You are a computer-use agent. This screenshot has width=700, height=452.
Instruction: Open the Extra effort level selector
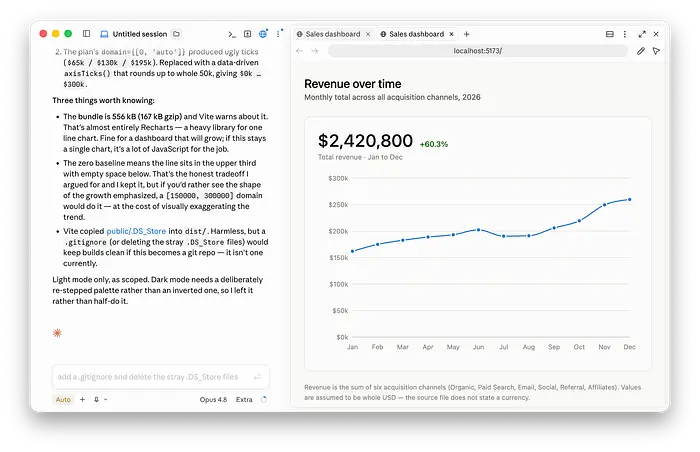pyautogui.click(x=244, y=399)
